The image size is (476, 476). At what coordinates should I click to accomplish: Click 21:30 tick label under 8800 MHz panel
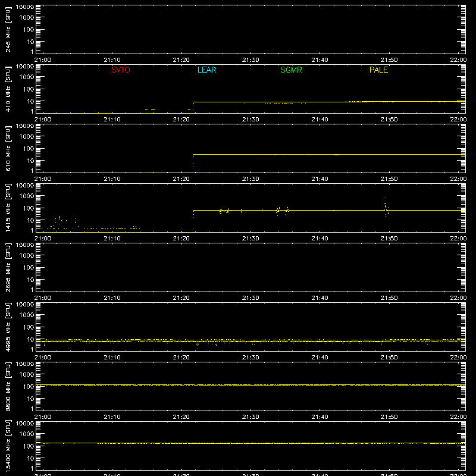coord(250,417)
